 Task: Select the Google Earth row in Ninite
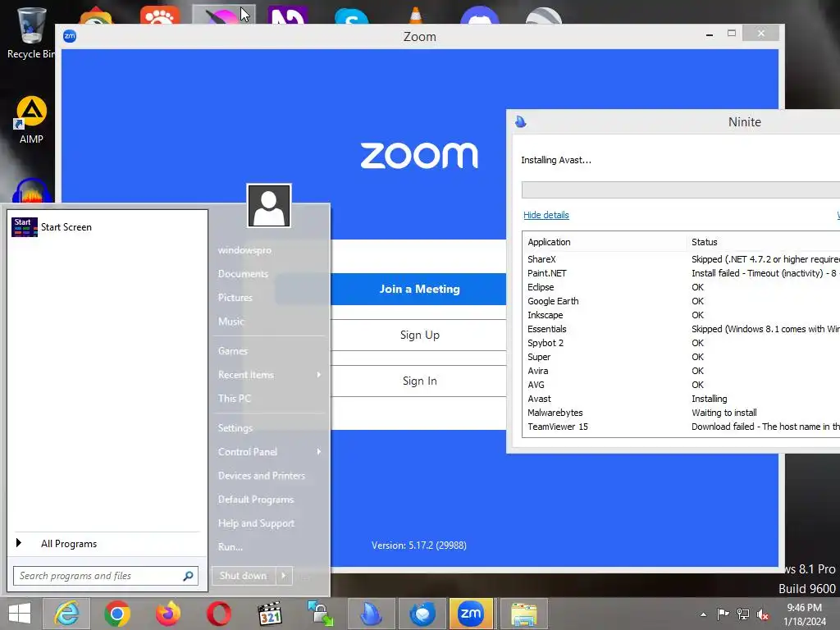tap(681, 301)
